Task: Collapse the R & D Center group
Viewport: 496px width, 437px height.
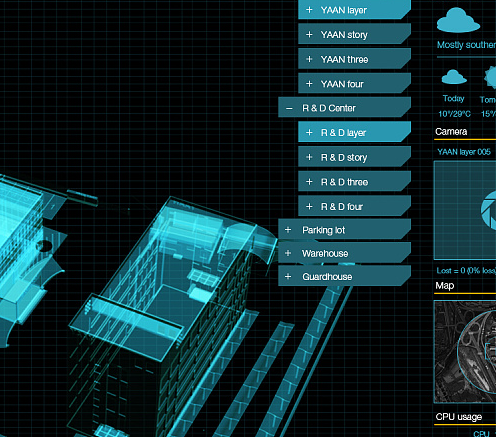Action: pyautogui.click(x=289, y=108)
